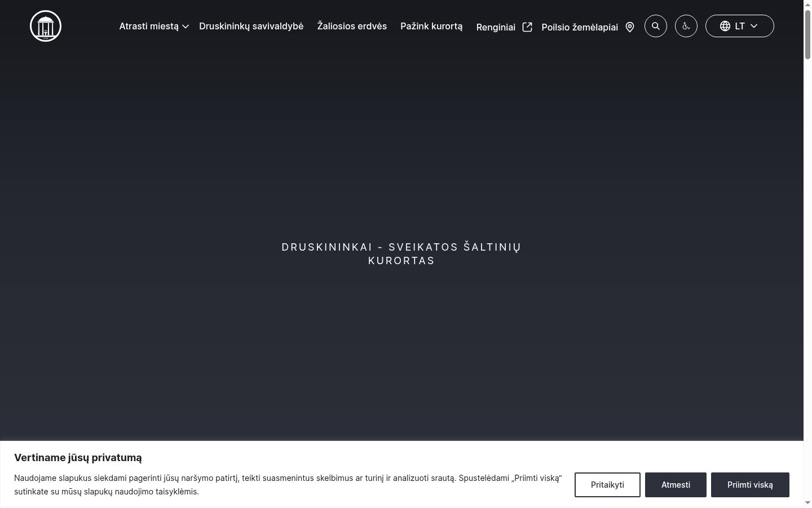Click the Pritaikyti cookie button
This screenshot has width=812, height=508.
point(607,485)
